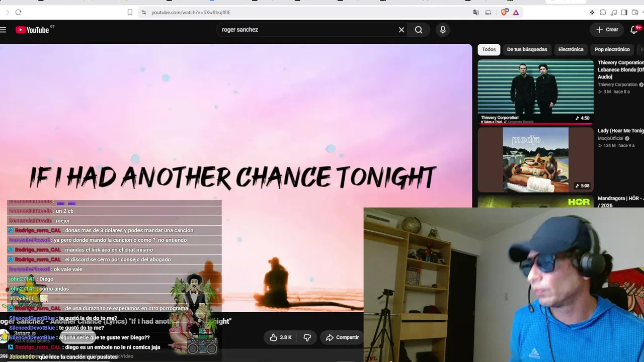Open the YouTube hamburger guide menu
Viewport: 644px width, 362px height.
pos(3,30)
